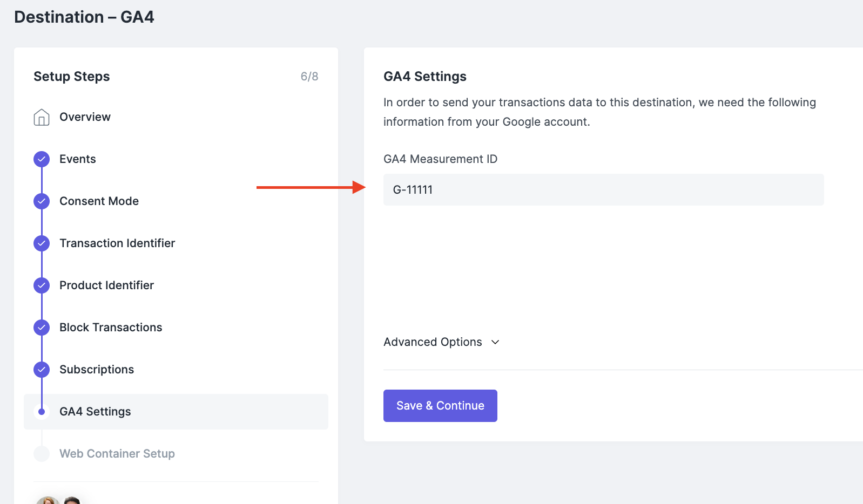Select the Transaction Identifier step
The image size is (863, 504).
point(117,243)
